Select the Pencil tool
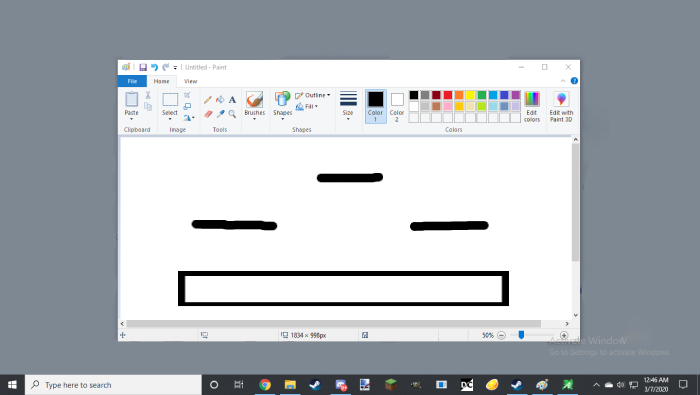 [x=208, y=100]
